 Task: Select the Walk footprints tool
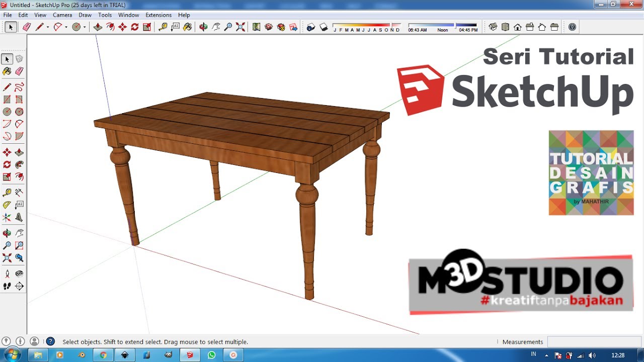[x=7, y=287]
